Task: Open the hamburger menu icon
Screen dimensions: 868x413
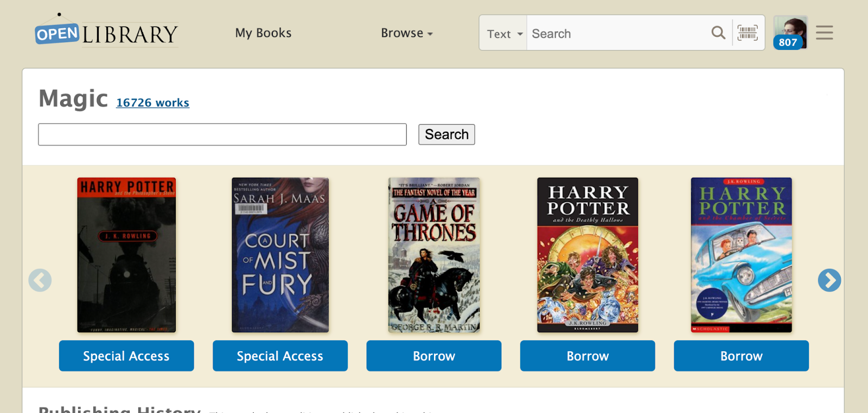Action: click(824, 33)
